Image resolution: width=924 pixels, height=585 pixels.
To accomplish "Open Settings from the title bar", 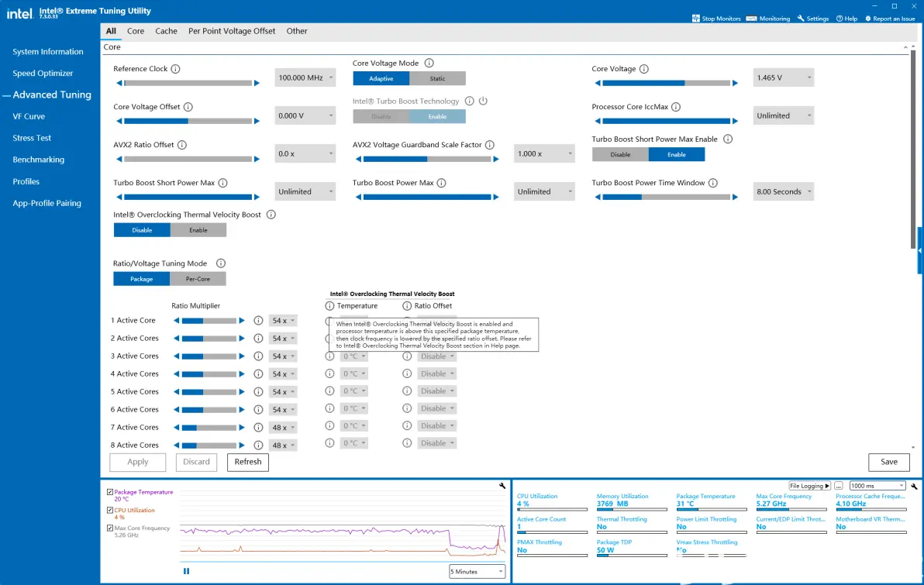I will [812, 19].
